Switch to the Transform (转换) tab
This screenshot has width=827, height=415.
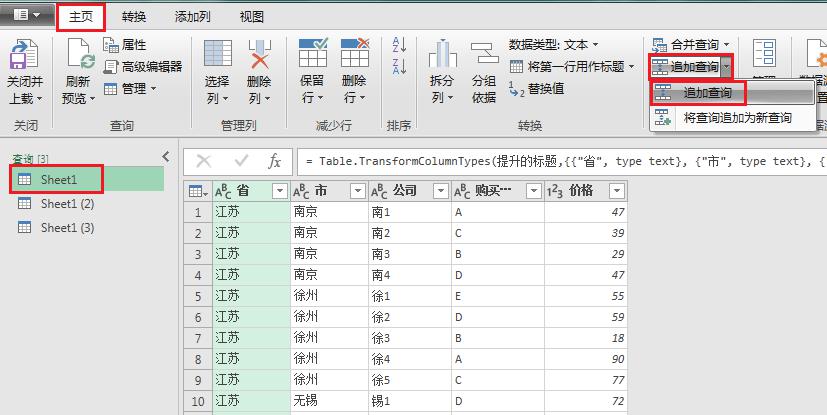pos(134,17)
